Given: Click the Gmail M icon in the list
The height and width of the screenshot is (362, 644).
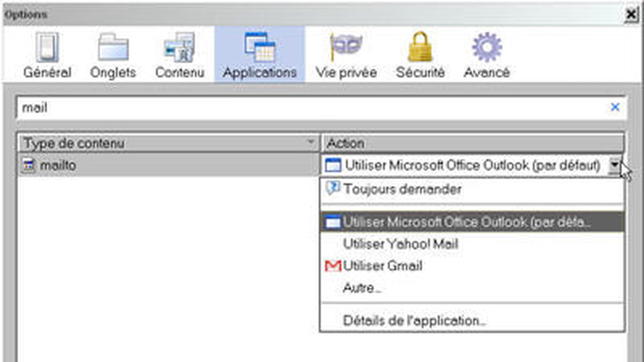Looking at the screenshot, I should click(333, 266).
